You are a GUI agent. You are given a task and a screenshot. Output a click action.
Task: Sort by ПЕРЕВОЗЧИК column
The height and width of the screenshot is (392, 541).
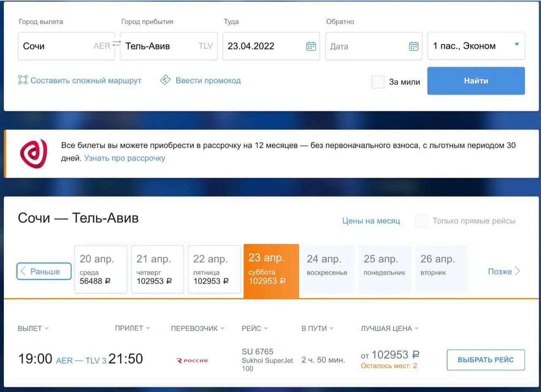[x=197, y=329]
